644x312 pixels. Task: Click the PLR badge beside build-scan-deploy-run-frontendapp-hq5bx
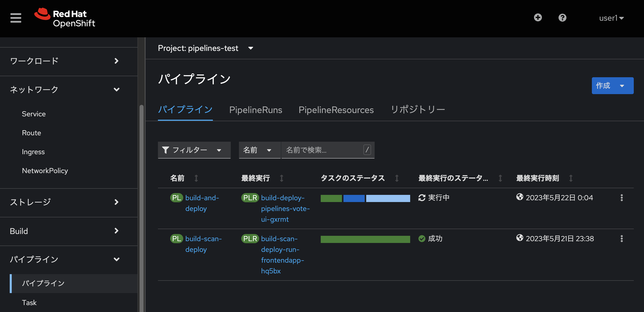(x=250, y=239)
